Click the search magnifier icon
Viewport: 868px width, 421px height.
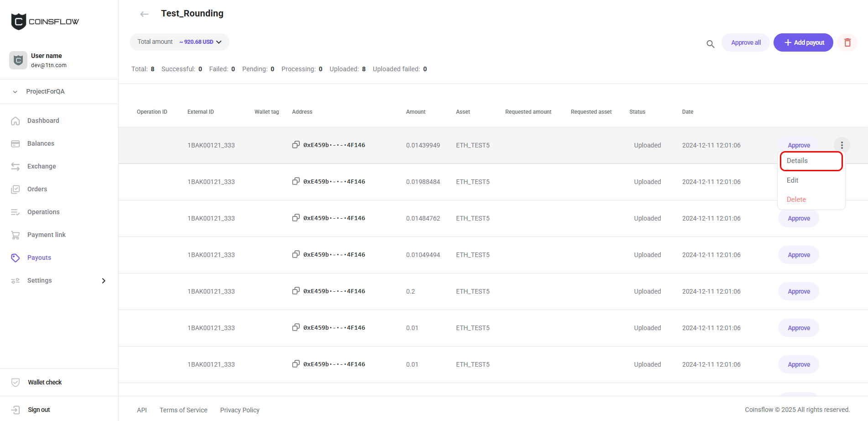[710, 44]
